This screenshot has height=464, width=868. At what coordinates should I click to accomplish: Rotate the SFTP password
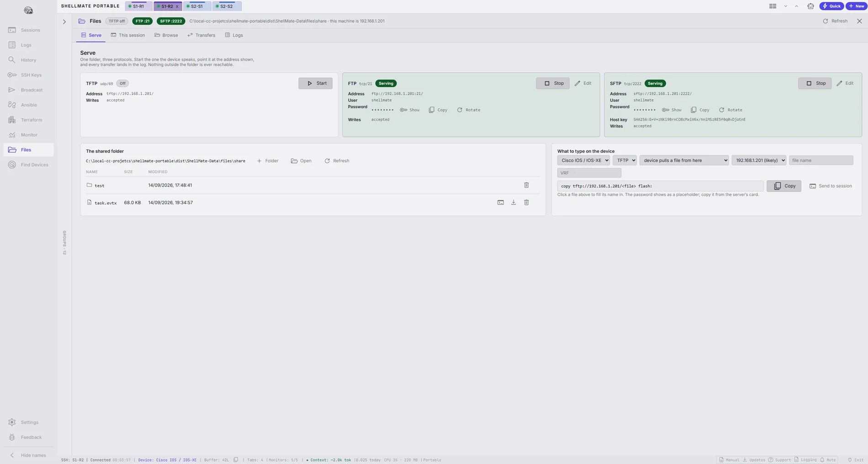(731, 110)
